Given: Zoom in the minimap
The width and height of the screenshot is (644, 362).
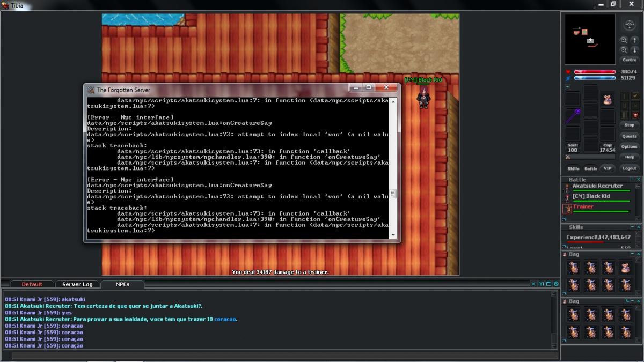Looking at the screenshot, I should coord(624,50).
